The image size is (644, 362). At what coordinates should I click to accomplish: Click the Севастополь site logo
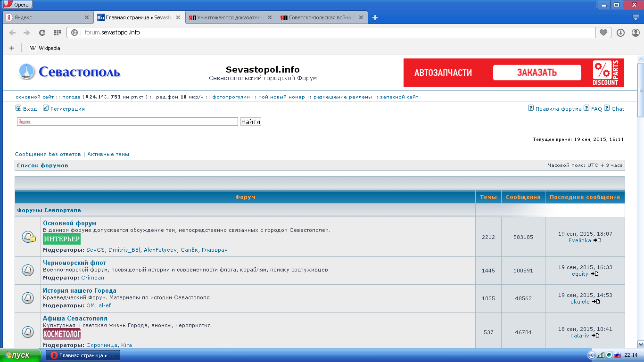70,72
